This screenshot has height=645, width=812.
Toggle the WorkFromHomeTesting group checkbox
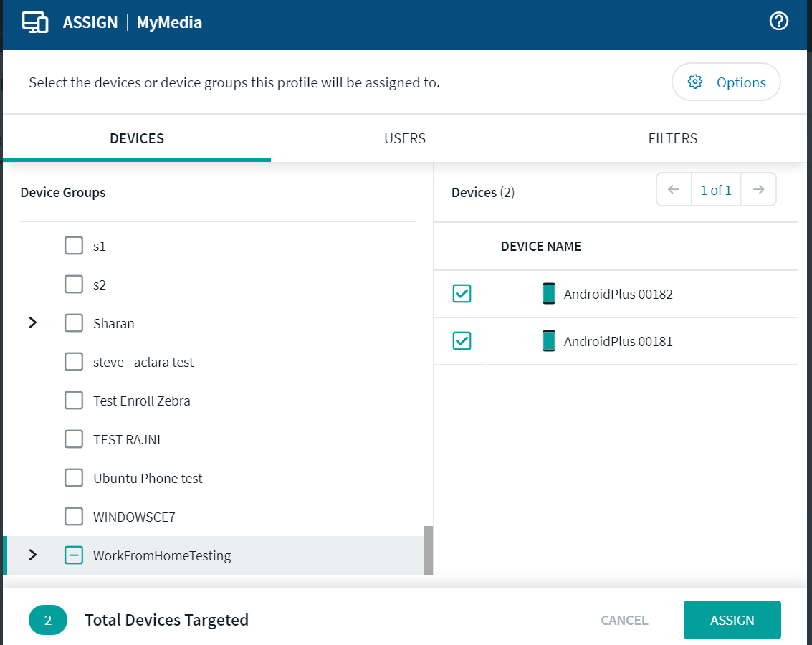coord(74,555)
